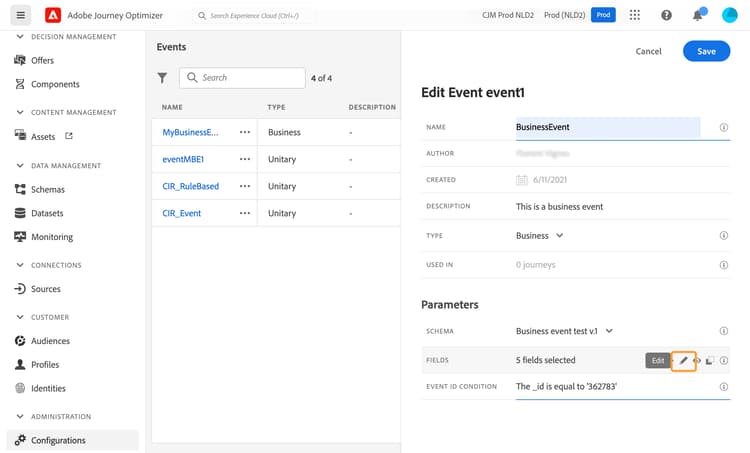Open the apps grid switcher
The image size is (750, 453).
pyautogui.click(x=635, y=15)
